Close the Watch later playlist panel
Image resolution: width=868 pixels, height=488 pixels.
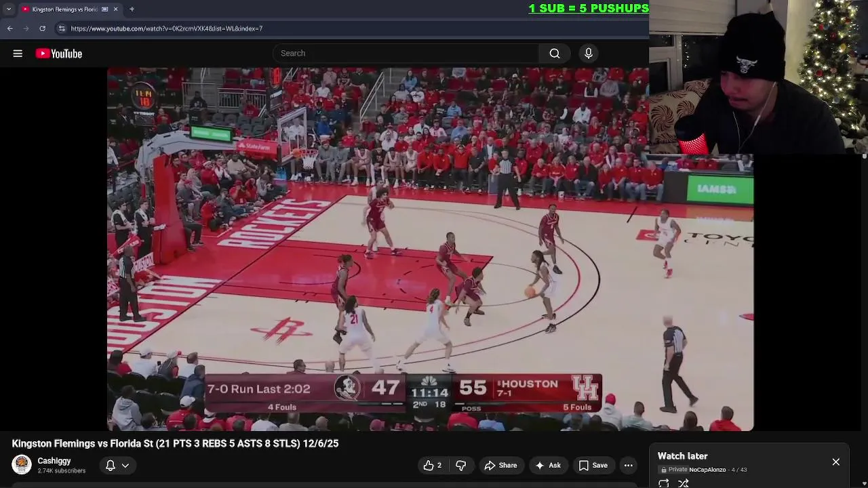click(836, 462)
